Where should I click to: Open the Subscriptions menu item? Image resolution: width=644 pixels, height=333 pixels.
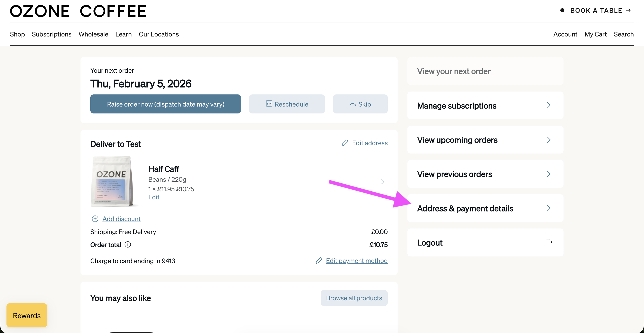[51, 34]
